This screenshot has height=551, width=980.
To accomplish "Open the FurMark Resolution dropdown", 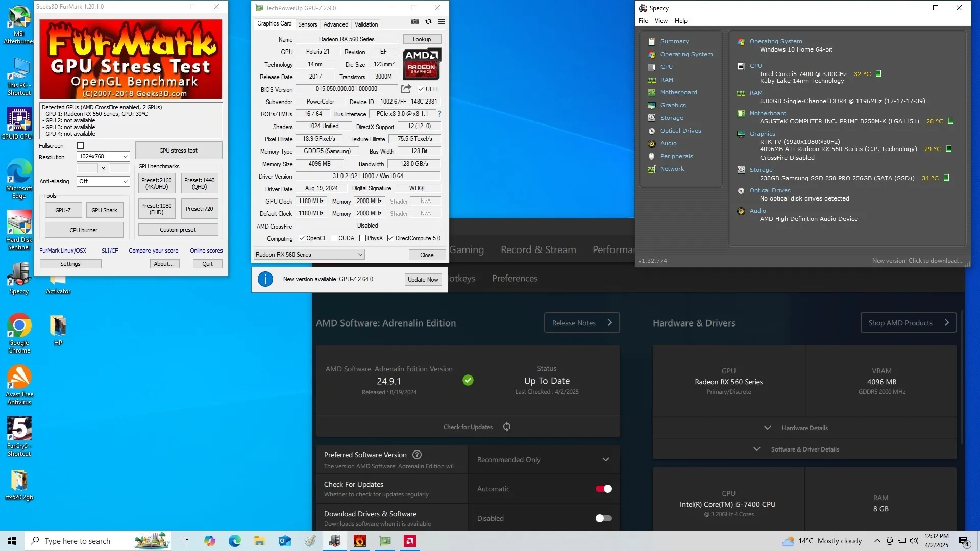I will point(103,156).
